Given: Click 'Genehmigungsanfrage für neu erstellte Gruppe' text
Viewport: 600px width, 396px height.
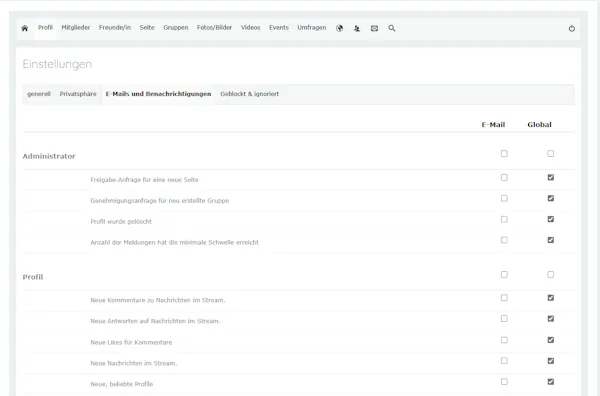Looking at the screenshot, I should 160,201.
